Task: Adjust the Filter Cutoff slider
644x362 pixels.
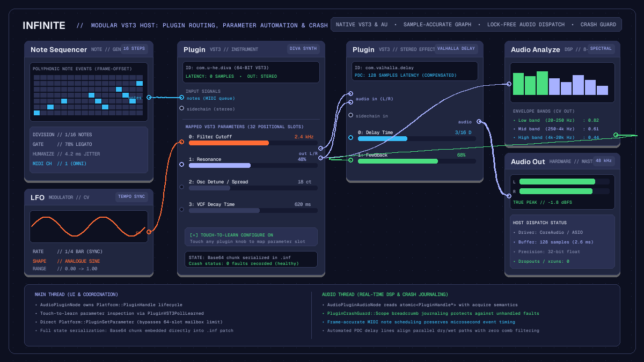Action: pos(253,143)
